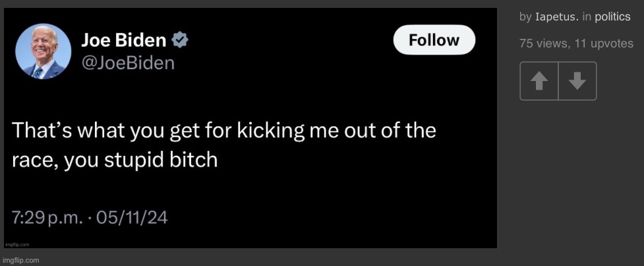Click the 75 views counter
Viewport: 644px width, 266px height.
544,43
